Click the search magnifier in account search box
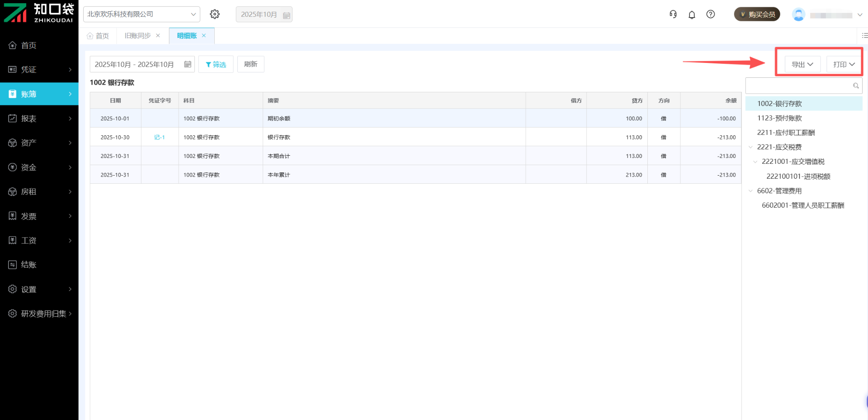The width and height of the screenshot is (868, 420). click(855, 86)
